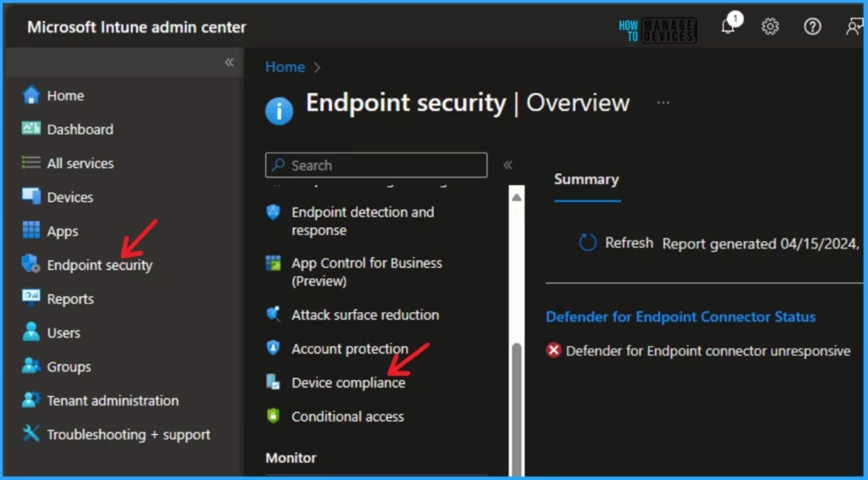Open Account protection
The width and height of the screenshot is (868, 480).
coord(350,349)
